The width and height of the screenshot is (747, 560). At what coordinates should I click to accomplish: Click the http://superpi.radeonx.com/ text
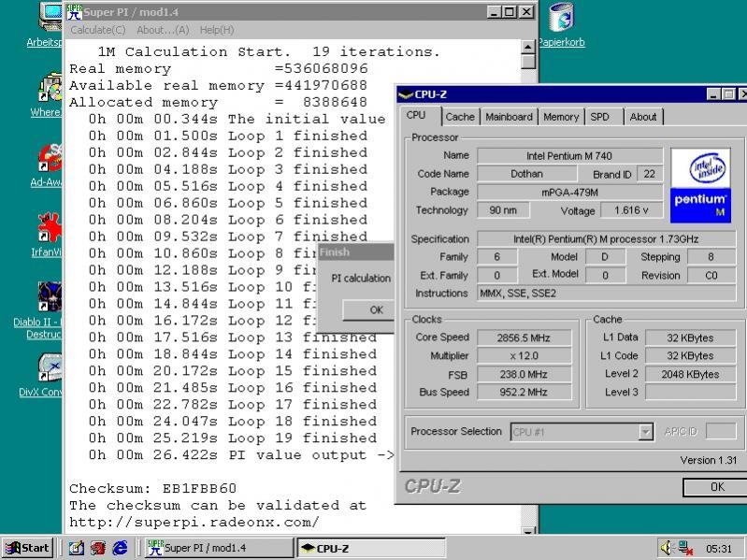194,522
